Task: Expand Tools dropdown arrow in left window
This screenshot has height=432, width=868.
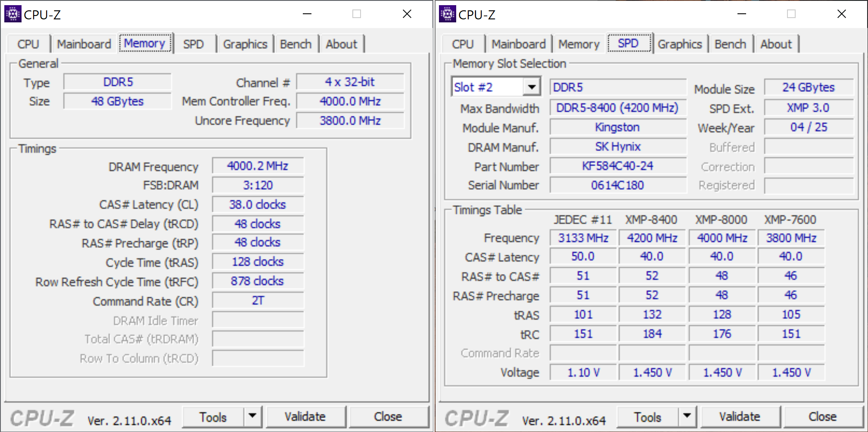Action: 252,416
